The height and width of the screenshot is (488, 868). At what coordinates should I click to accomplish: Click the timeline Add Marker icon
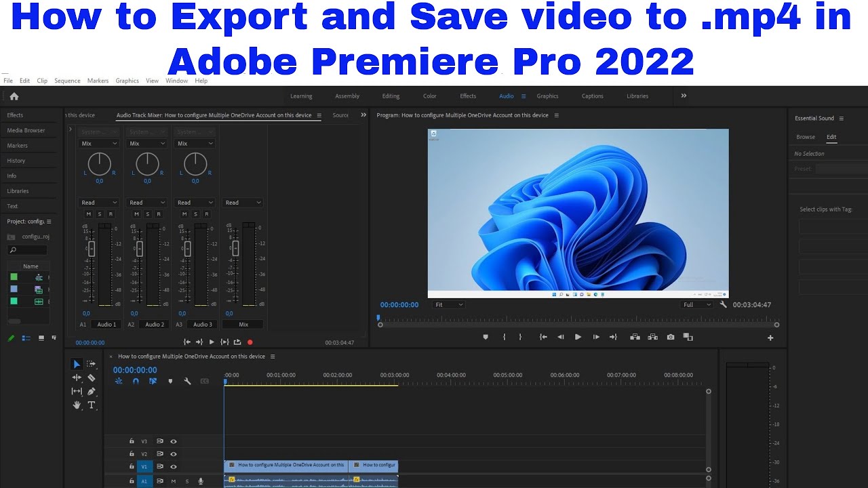click(170, 382)
